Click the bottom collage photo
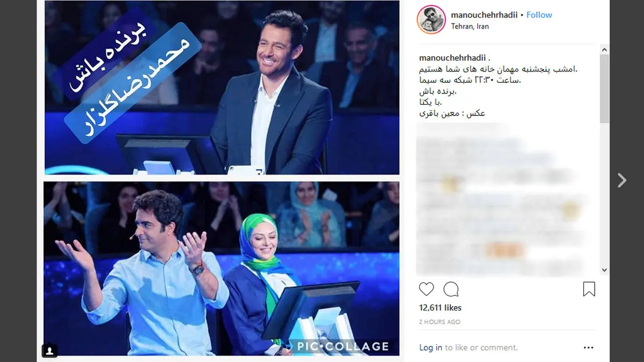Screen dimensions: 644x362 point(222,269)
